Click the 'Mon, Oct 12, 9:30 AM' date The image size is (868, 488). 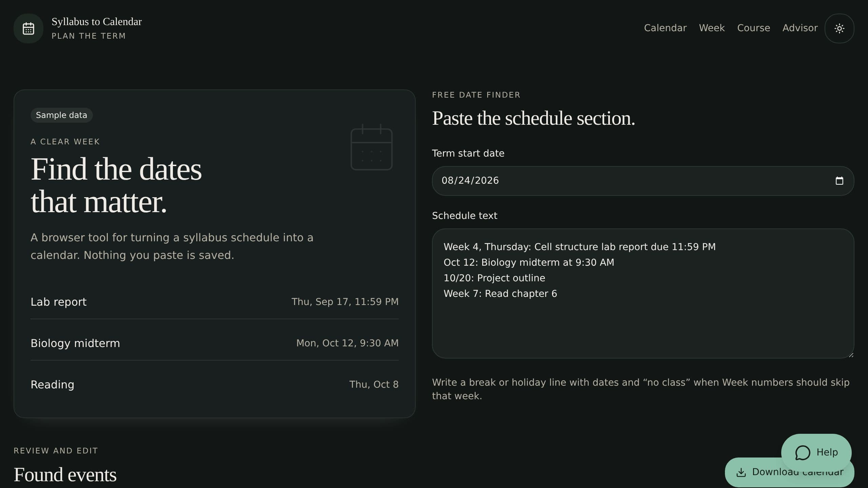pos(347,343)
